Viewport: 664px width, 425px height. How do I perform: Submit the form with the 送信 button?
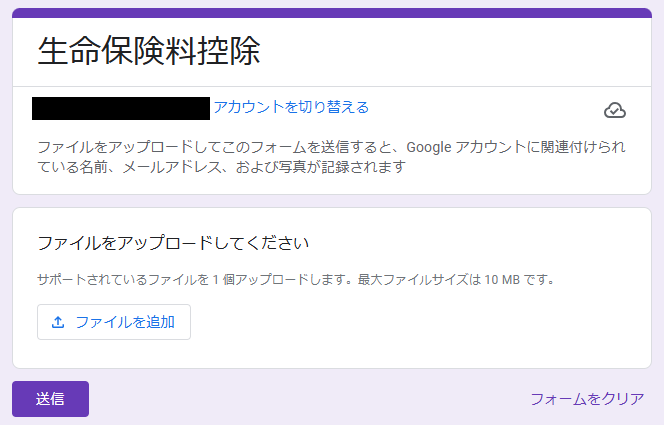(x=50, y=399)
